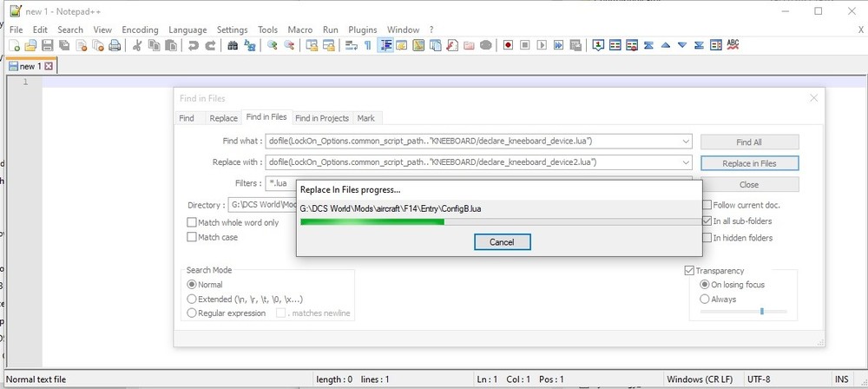868x389 pixels.
Task: Cancel the Replace In Files progress
Action: (x=502, y=242)
